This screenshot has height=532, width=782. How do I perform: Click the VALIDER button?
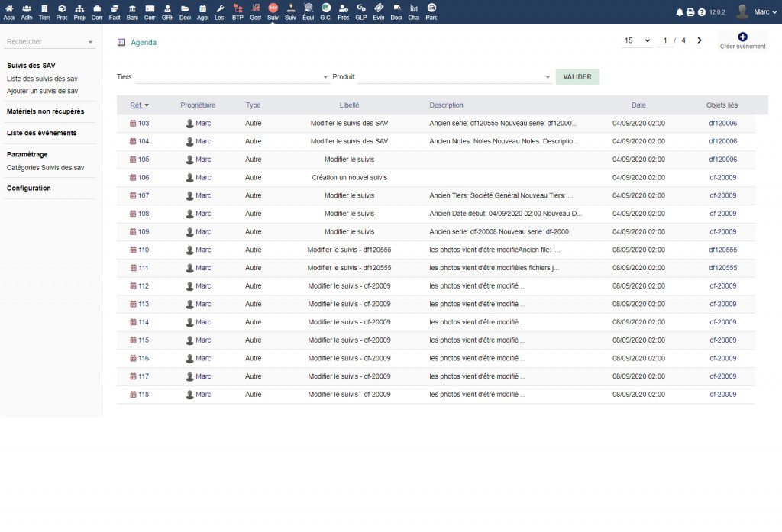tap(577, 77)
